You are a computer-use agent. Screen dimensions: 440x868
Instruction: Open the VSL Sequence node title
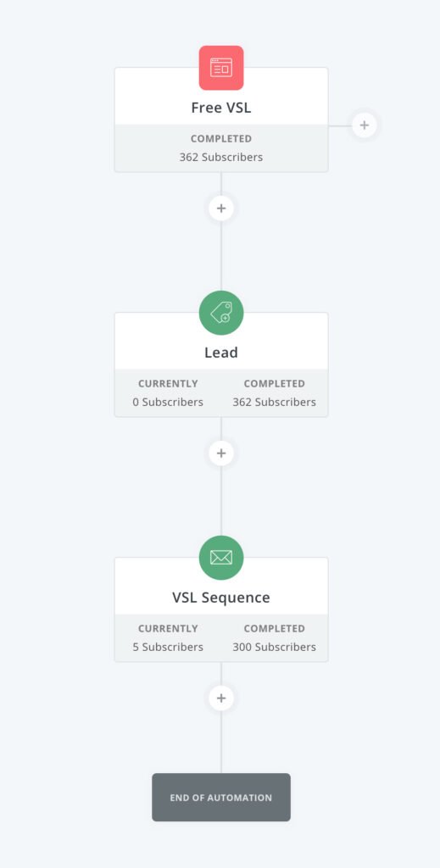click(x=221, y=598)
